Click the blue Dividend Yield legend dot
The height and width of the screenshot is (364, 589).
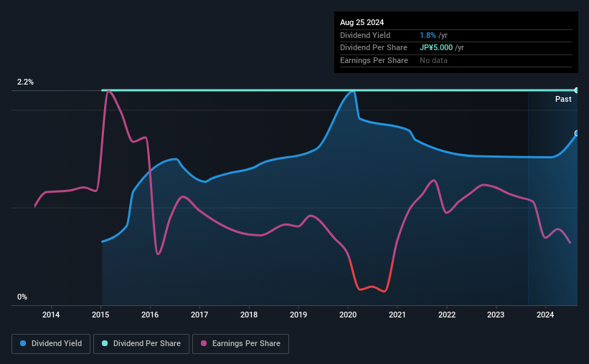23,344
